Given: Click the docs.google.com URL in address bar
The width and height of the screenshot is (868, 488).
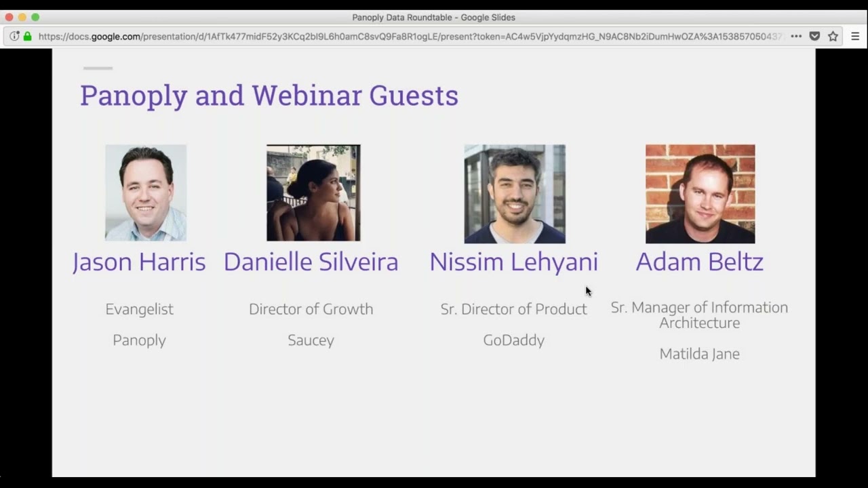Looking at the screenshot, I should (410, 37).
